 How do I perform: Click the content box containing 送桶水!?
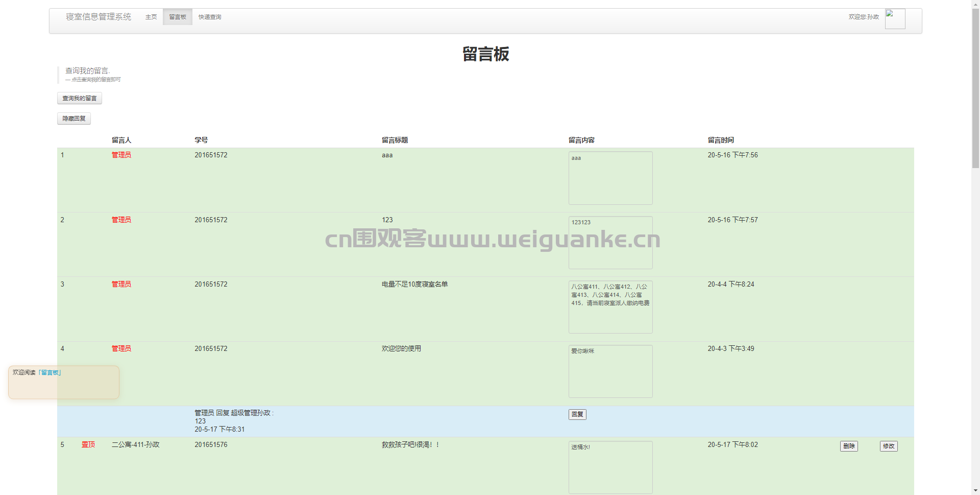tap(610, 467)
